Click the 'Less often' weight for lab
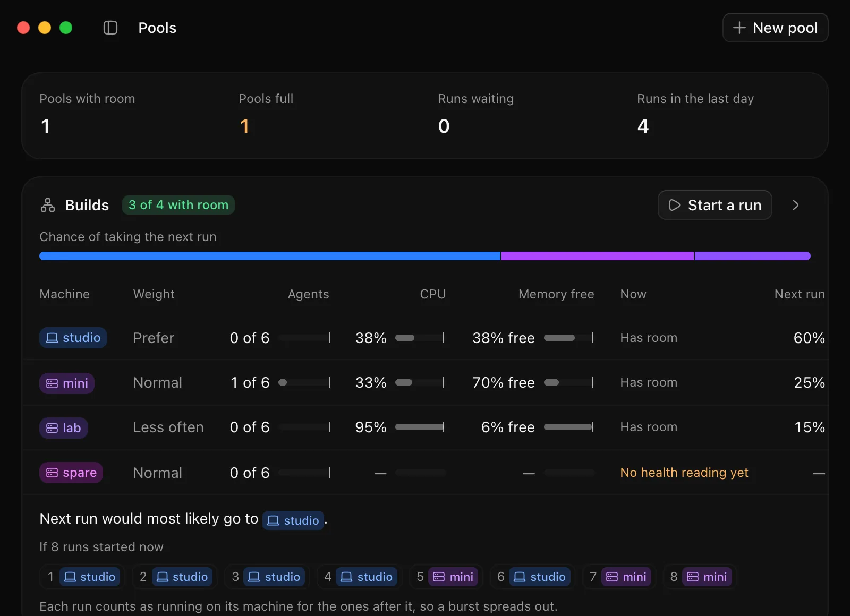This screenshot has width=850, height=616. 168,427
